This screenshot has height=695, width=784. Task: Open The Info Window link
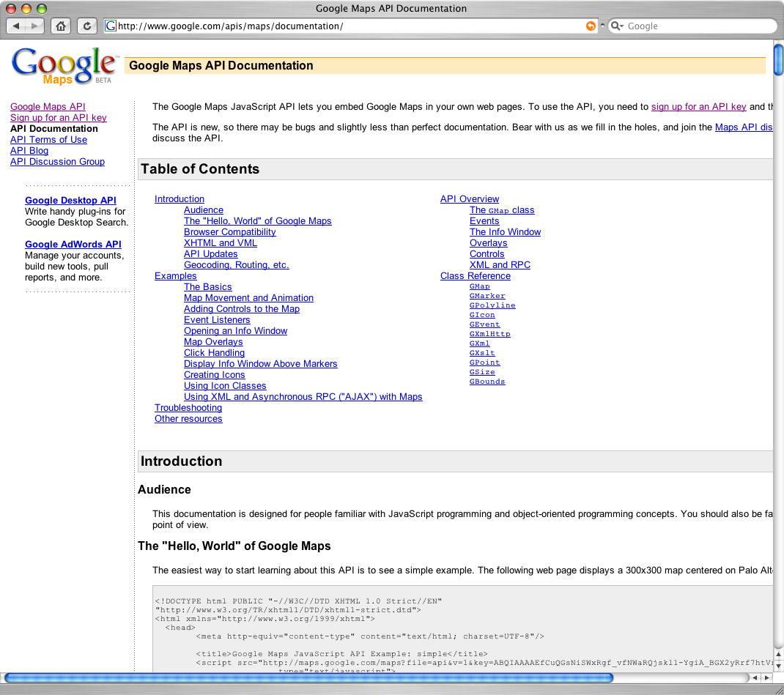[x=505, y=232]
